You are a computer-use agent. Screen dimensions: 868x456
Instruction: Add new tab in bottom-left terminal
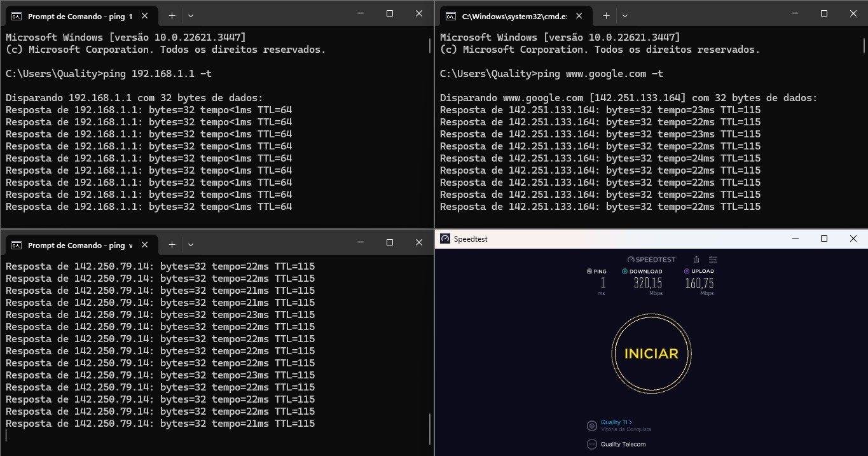pyautogui.click(x=172, y=245)
